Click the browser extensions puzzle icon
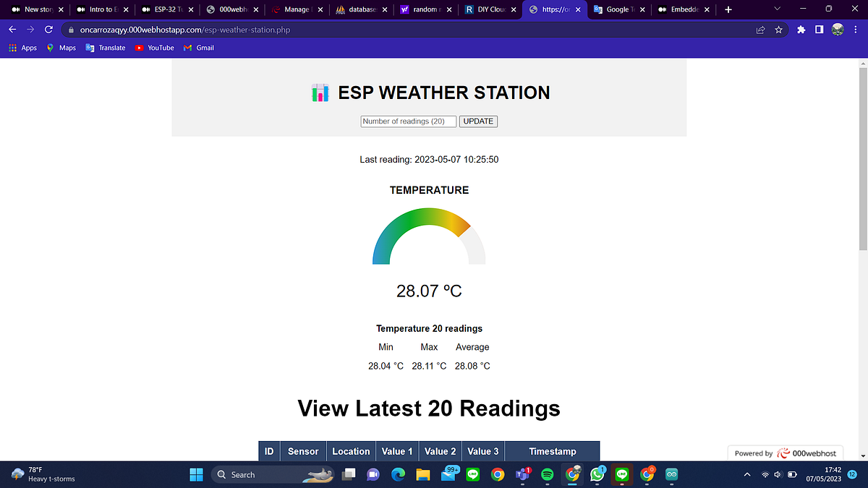The height and width of the screenshot is (488, 868). tap(800, 30)
